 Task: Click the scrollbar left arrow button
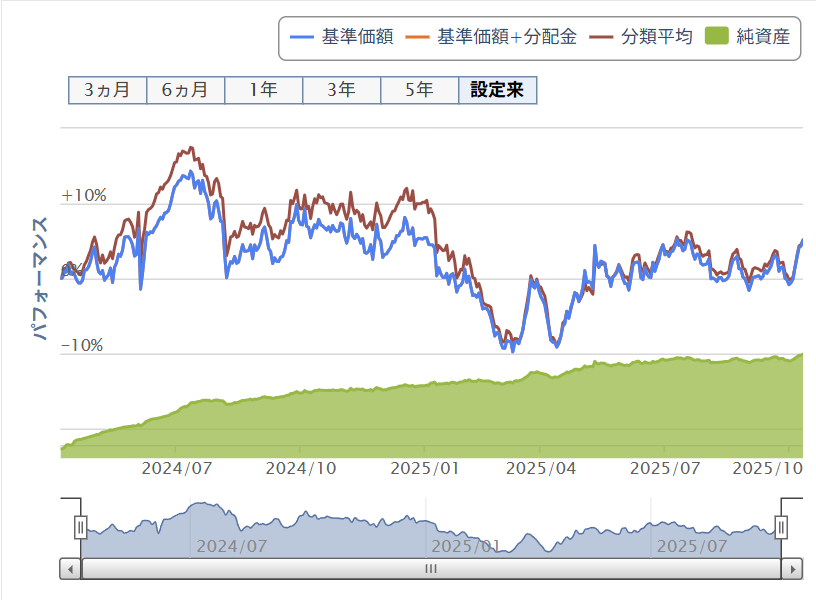(71, 569)
